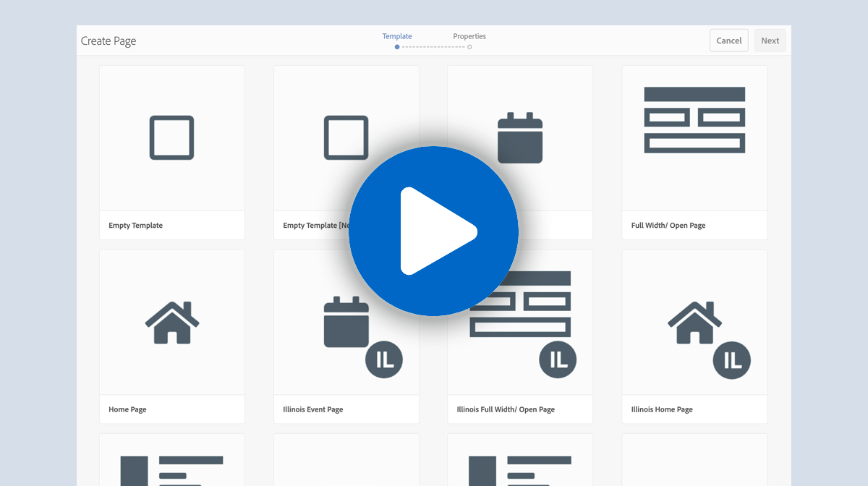
Task: Click the calendar icon in the top row
Action: point(520,137)
